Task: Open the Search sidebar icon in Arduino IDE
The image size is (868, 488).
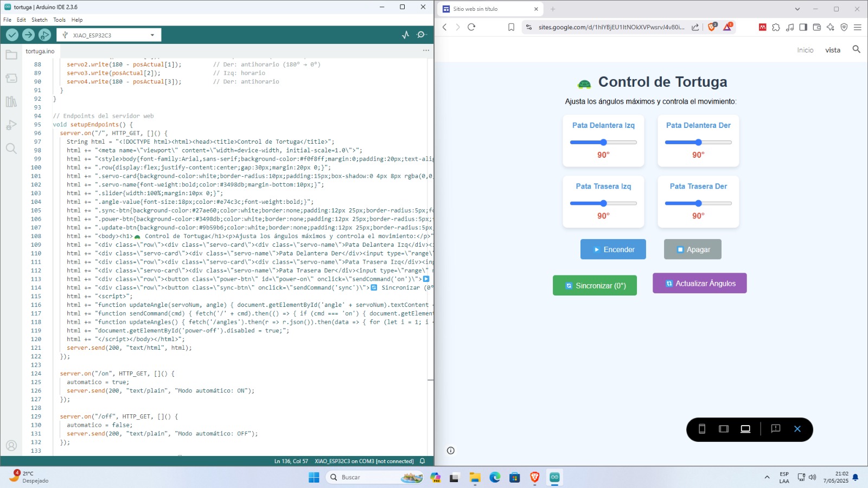Action: point(11,149)
